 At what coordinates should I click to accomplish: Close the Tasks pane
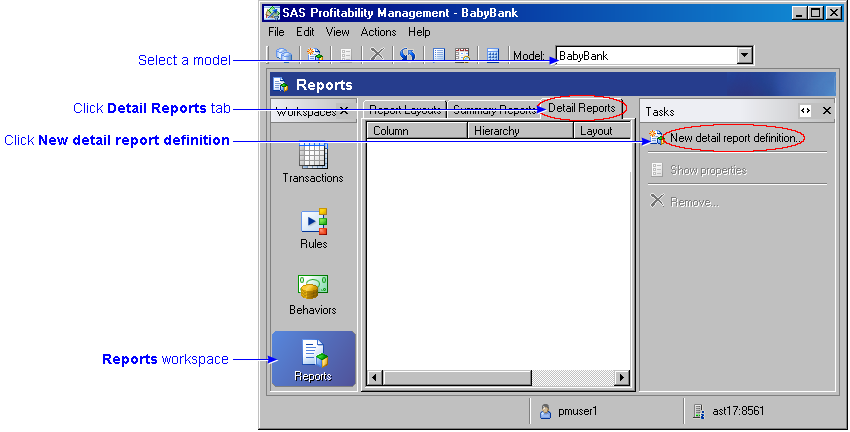826,111
